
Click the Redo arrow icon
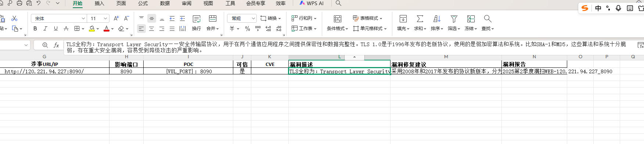pyautogui.click(x=48, y=3)
